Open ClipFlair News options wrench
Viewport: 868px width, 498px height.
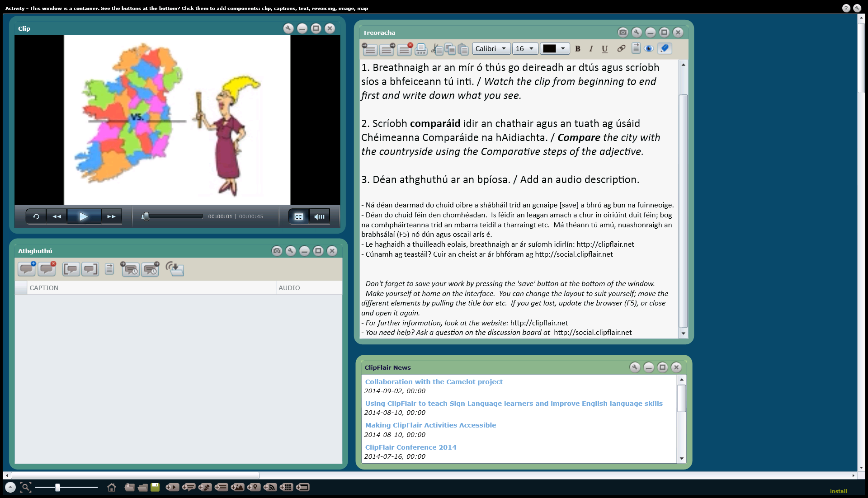coord(635,367)
